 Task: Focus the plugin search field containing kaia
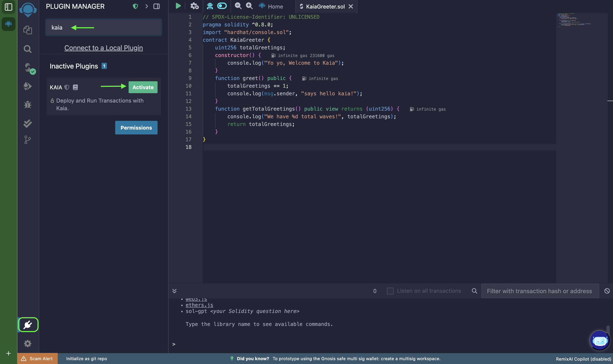(x=104, y=27)
